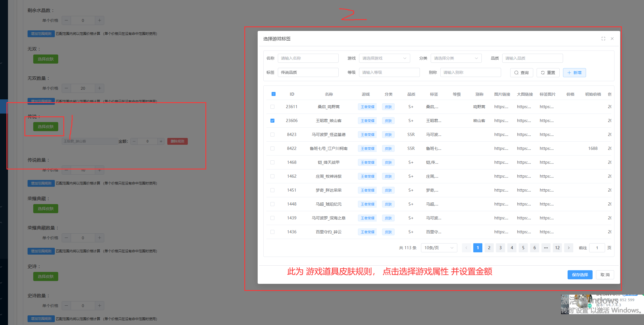Image resolution: width=644 pixels, height=325 pixels.
Task: Click 删除规则 button for 王昭君_映山客
Action: click(x=178, y=141)
